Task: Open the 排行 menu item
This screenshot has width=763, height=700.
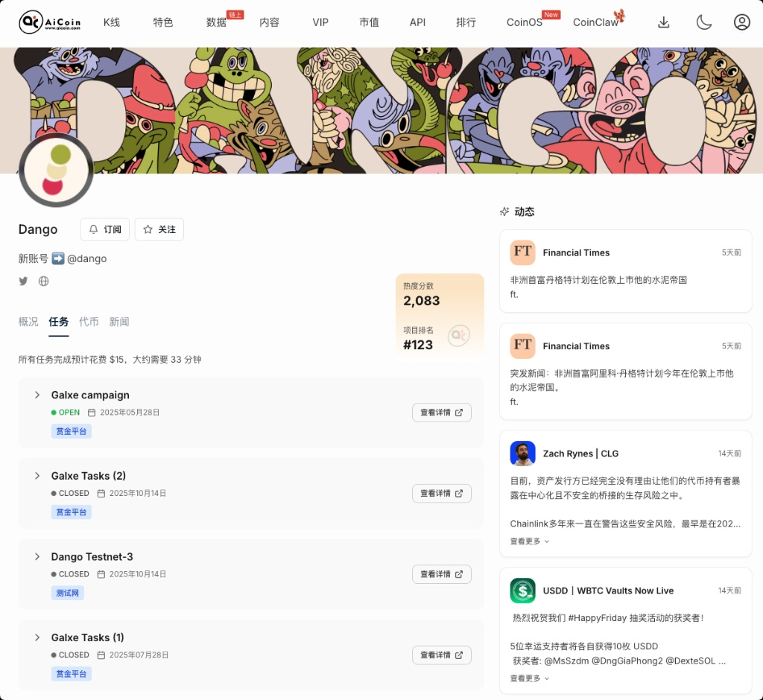Action: pyautogui.click(x=466, y=22)
